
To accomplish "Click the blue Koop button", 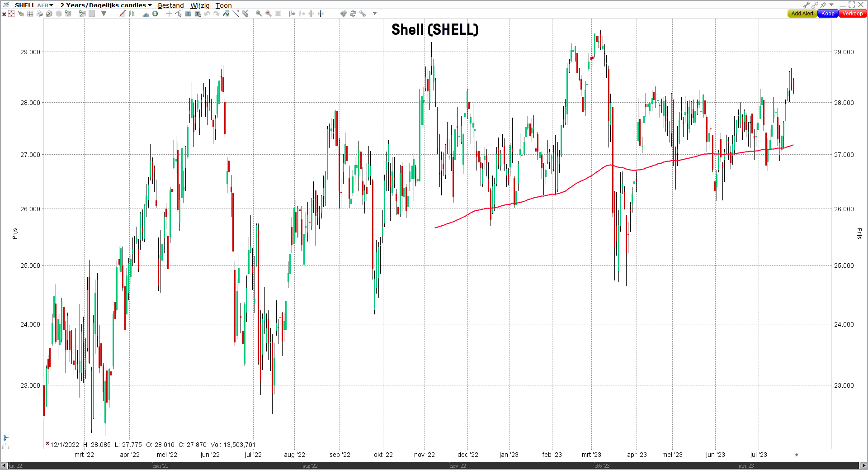I will coord(828,14).
